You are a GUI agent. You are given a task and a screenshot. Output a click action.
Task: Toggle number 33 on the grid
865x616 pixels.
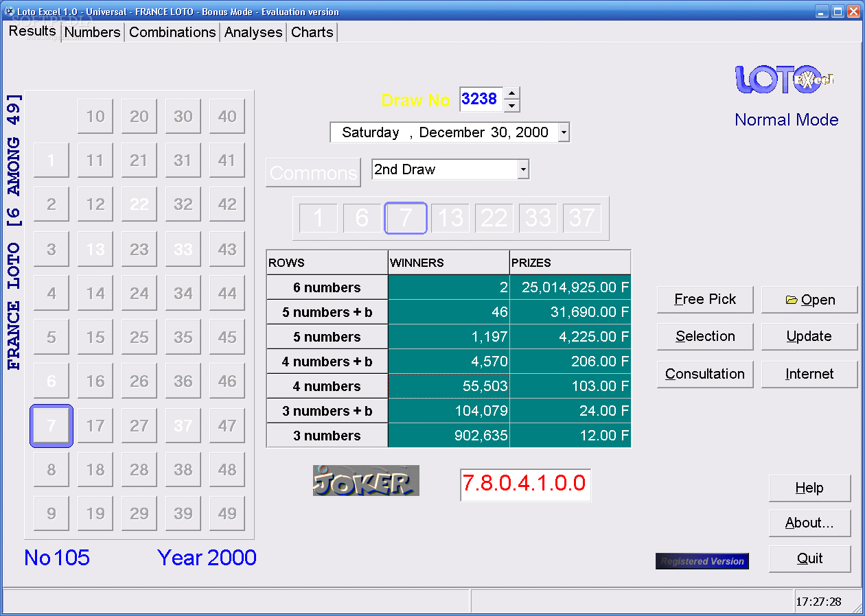(x=183, y=249)
